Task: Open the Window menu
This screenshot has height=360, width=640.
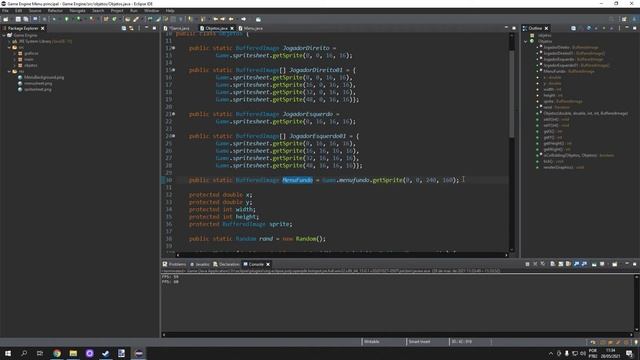Action: coord(151,11)
